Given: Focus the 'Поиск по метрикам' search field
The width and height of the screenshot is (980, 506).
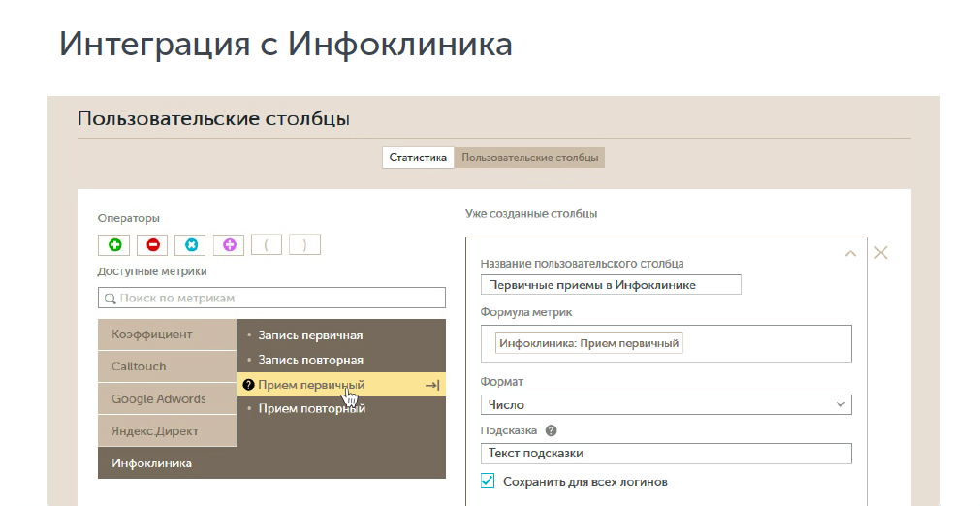Looking at the screenshot, I should tap(271, 298).
